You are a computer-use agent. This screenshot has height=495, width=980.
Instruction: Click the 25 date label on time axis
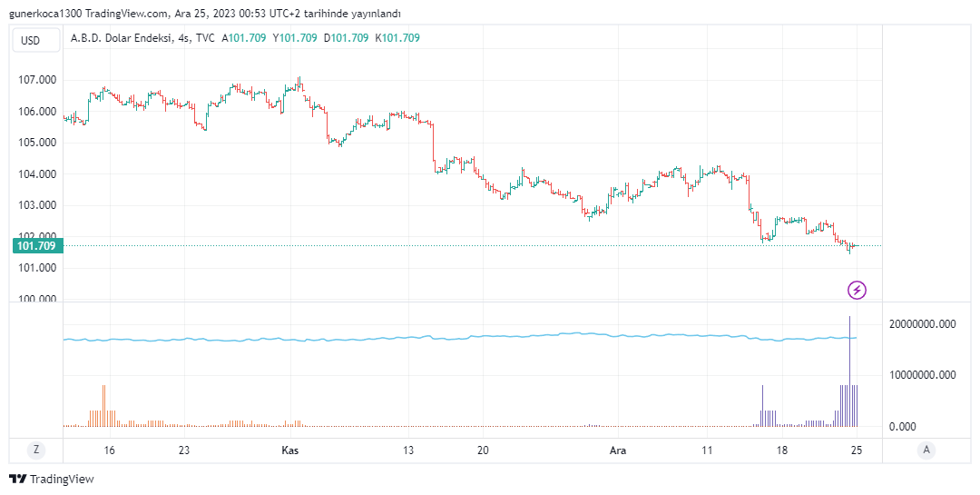(x=857, y=450)
